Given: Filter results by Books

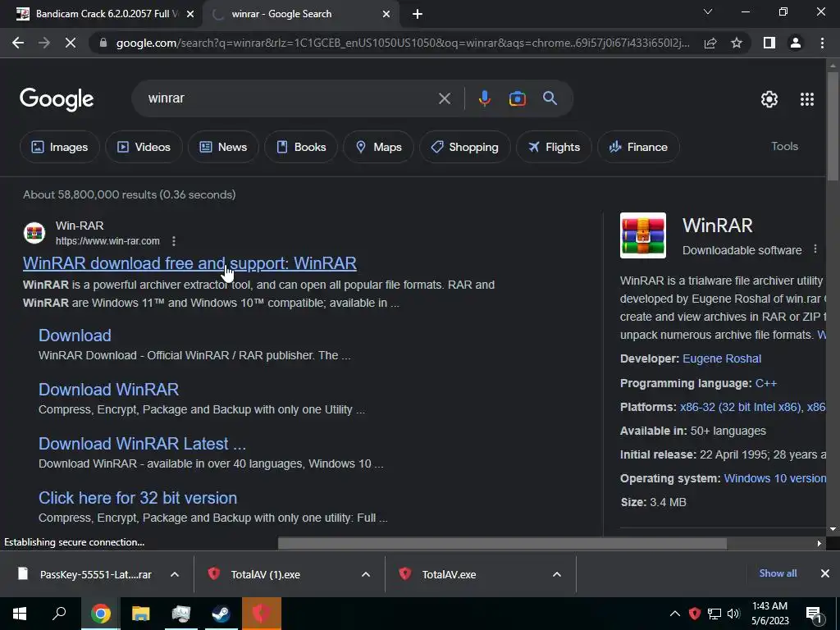Looking at the screenshot, I should click(x=301, y=147).
